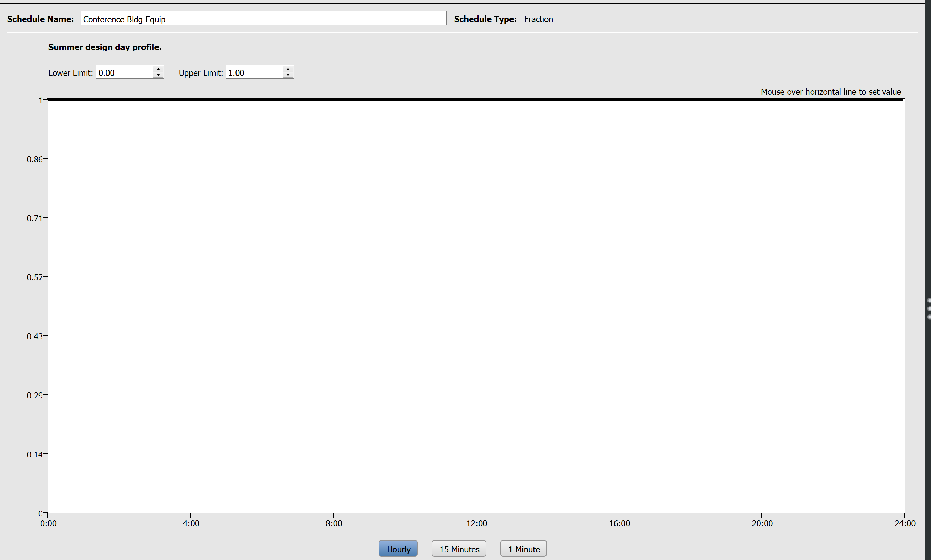Click the 4:00 time axis label
931x560 pixels.
[191, 523]
